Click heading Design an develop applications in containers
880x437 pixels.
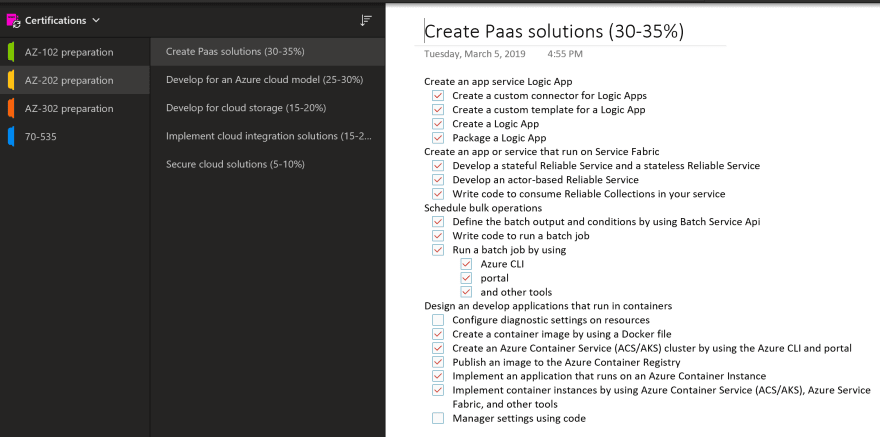[548, 306]
